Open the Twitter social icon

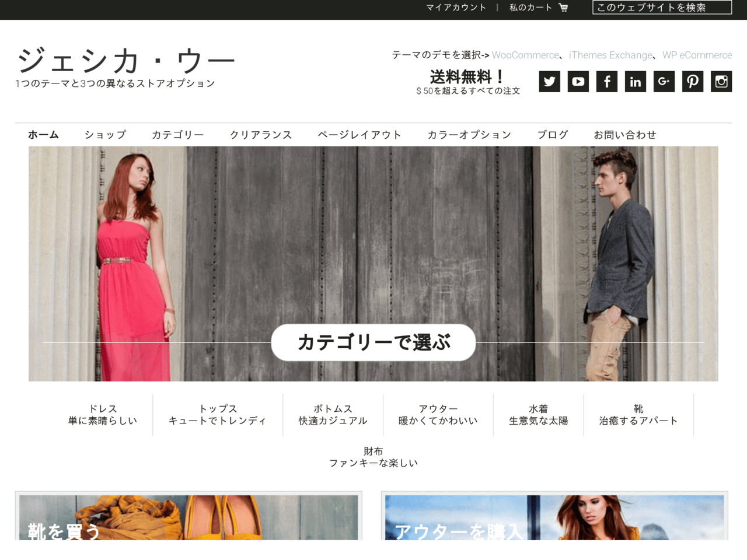click(x=549, y=81)
